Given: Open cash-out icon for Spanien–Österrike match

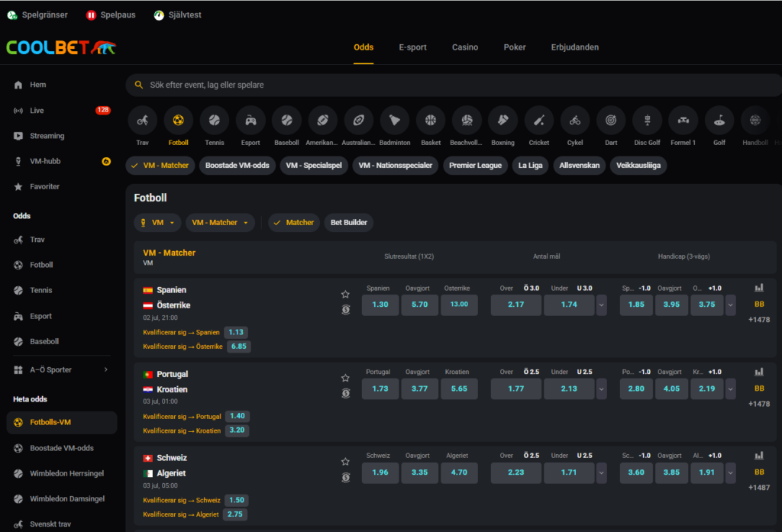Looking at the screenshot, I should pyautogui.click(x=346, y=310).
